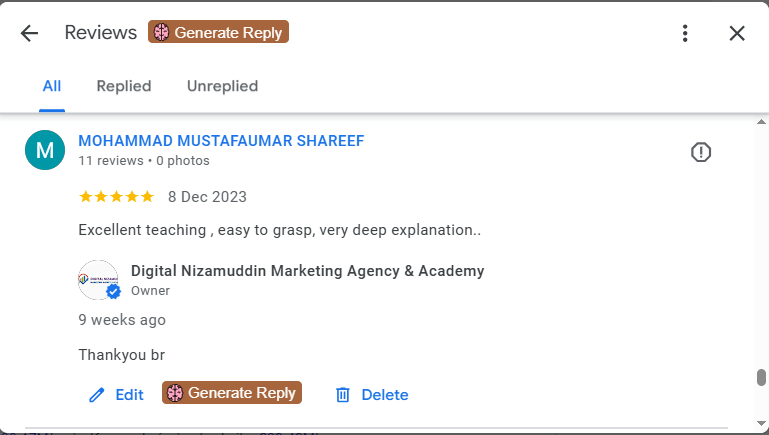Open Mohammad Mustafaumar Shareef's profile
The image size is (769, 435).
[221, 140]
